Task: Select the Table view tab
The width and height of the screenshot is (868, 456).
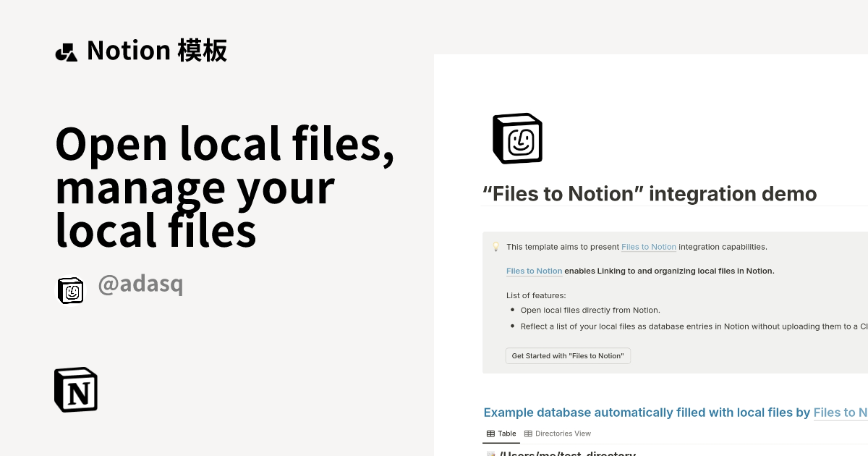Action: 501,434
